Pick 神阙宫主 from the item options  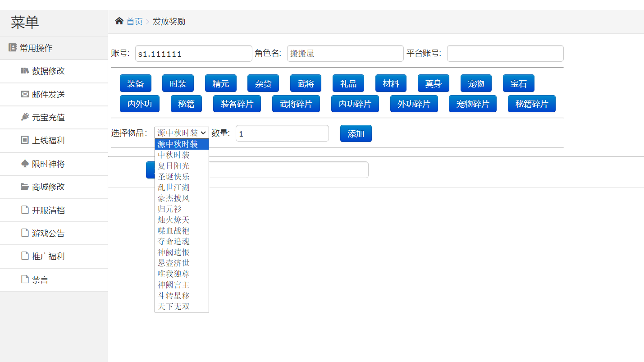point(174,285)
